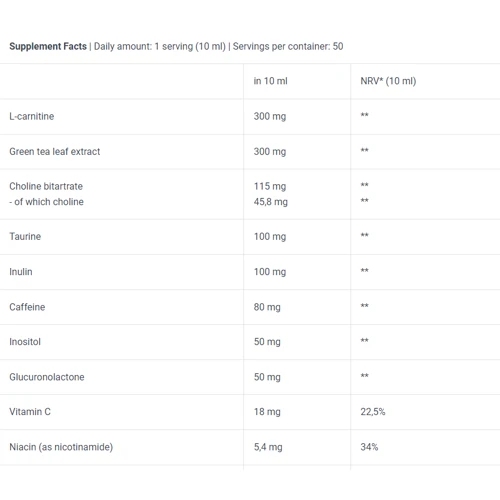Click the Servings per container: 50 text
This screenshot has width=500, height=500.
(288, 46)
